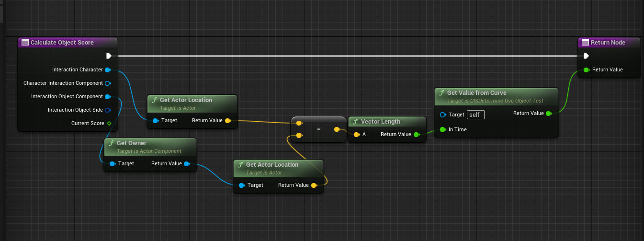Click the Get Owner Return Value pin
Viewport: 644px width, 241px height.
(x=187, y=164)
